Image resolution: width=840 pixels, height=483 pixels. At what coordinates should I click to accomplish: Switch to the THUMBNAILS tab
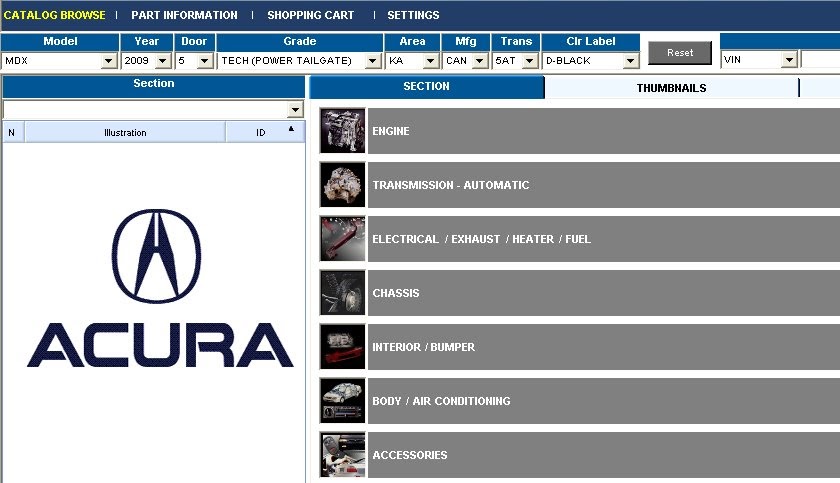click(x=671, y=88)
